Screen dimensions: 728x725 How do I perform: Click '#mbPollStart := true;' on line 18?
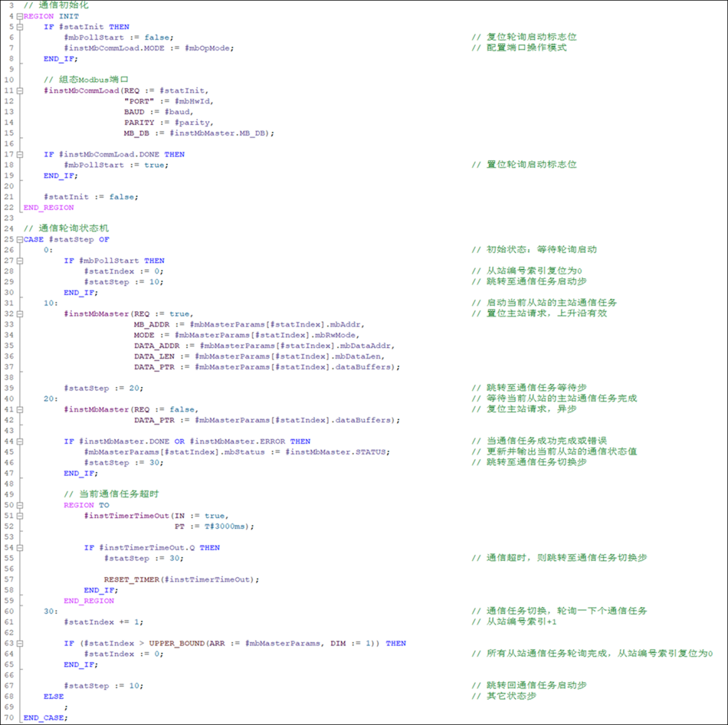tap(117, 165)
